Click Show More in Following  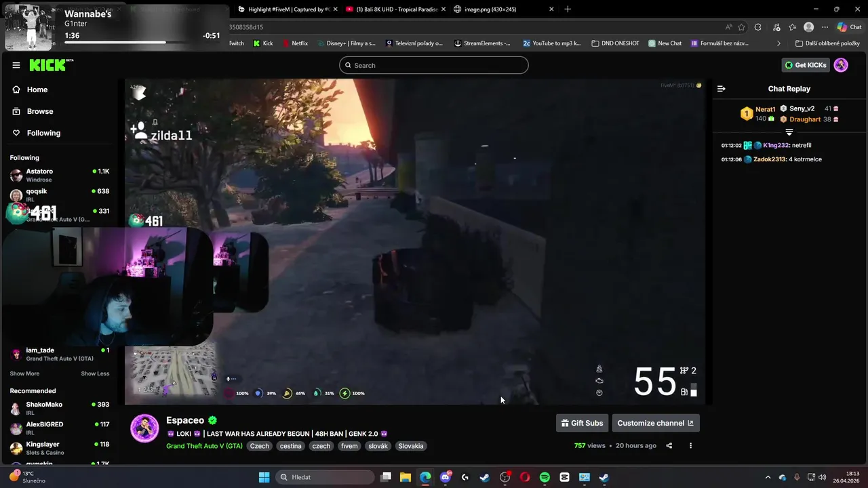24,373
